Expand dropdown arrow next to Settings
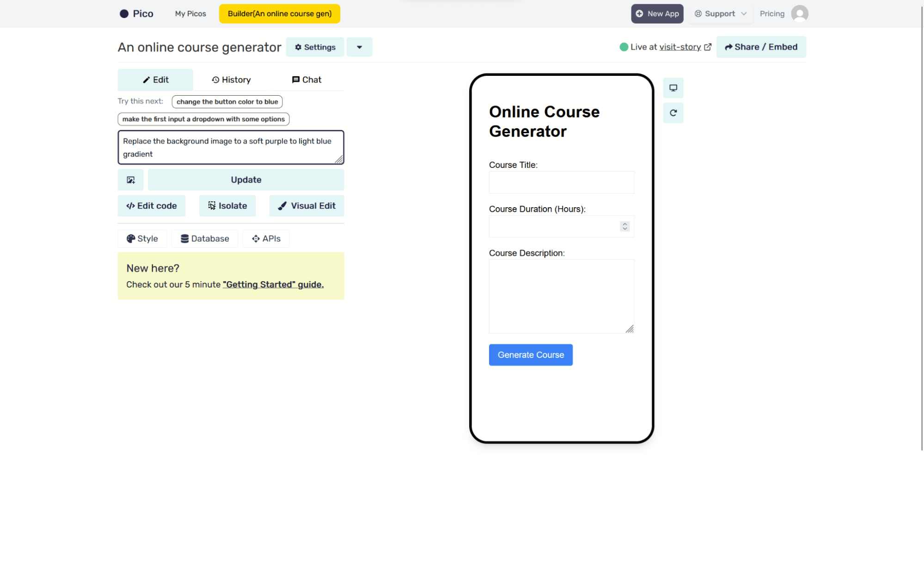924x578 pixels. coord(359,47)
